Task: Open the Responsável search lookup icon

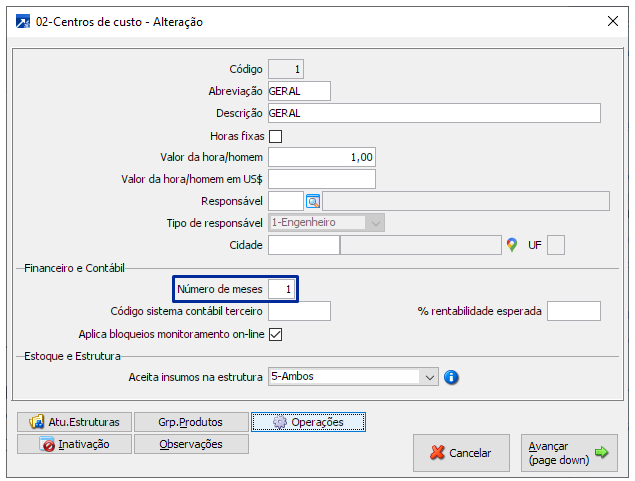Action: pos(313,201)
